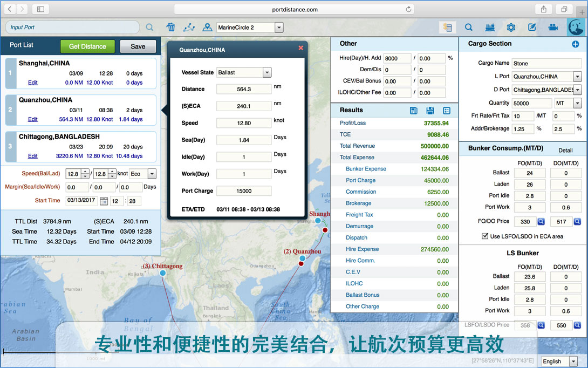The image size is (588, 368).
Task: Add cargo with blue plus icon
Action: tap(575, 44)
